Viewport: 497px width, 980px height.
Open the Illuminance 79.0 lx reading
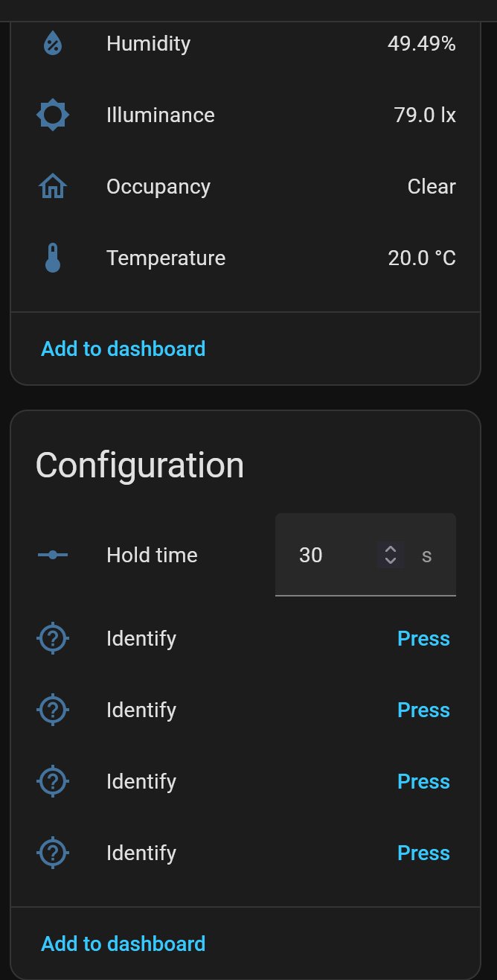click(x=425, y=115)
